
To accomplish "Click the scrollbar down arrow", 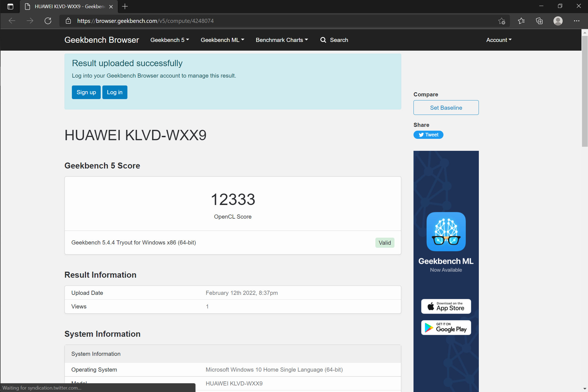I will (585, 388).
